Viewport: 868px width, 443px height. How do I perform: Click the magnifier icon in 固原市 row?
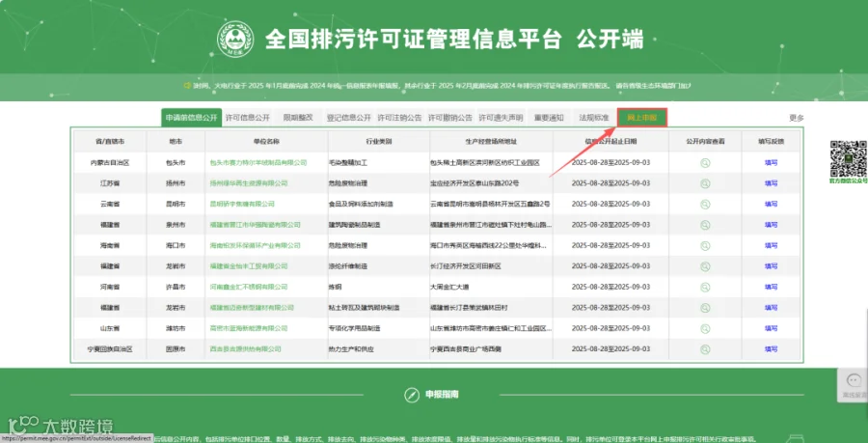pyautogui.click(x=705, y=349)
